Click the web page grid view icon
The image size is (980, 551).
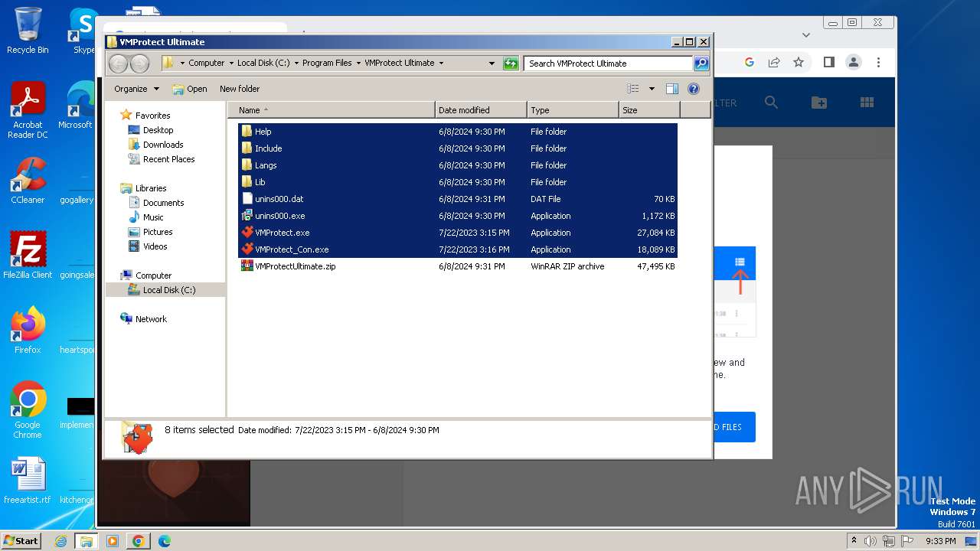point(867,103)
